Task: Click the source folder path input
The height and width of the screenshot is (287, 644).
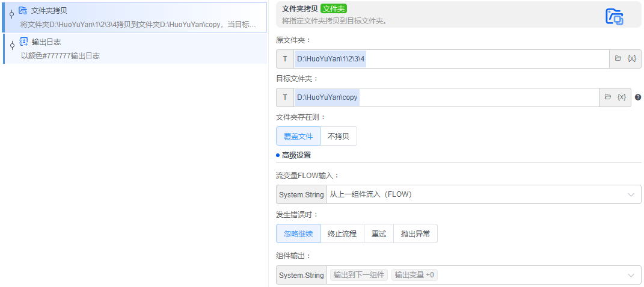Action: click(x=451, y=59)
